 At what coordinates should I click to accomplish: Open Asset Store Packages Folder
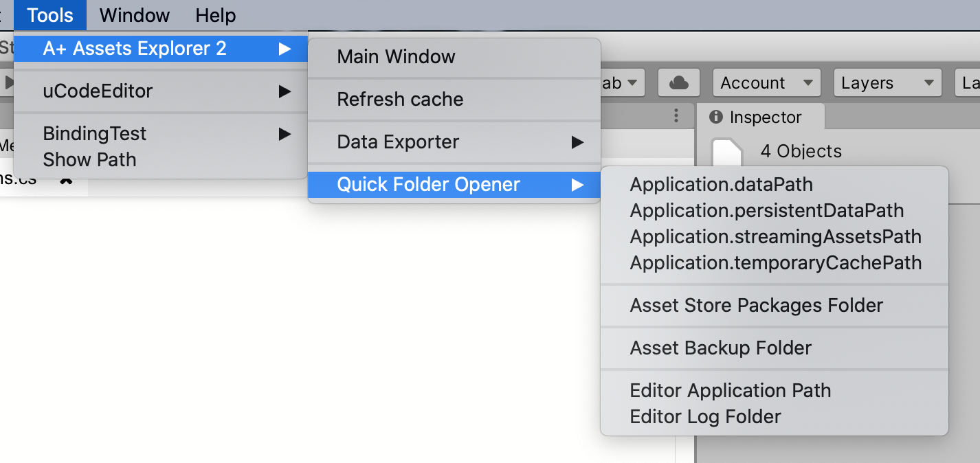775,306
